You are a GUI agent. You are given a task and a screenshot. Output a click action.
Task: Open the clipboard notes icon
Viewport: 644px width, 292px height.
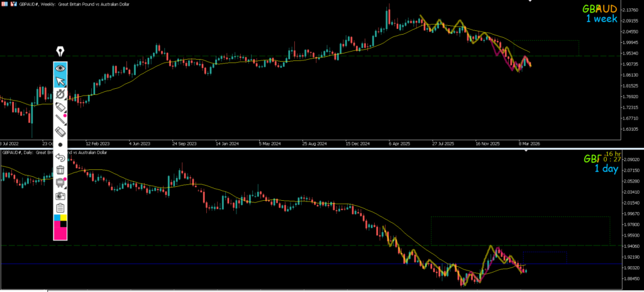tap(60, 208)
